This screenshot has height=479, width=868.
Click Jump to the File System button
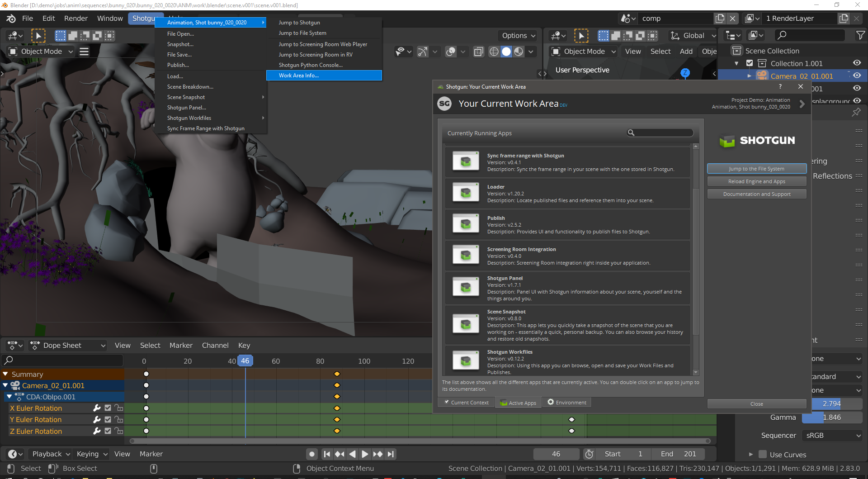(757, 169)
